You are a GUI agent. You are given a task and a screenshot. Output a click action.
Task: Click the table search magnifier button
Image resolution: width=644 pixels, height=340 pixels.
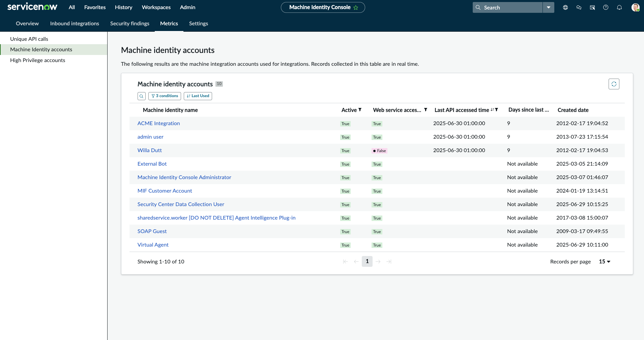click(142, 96)
